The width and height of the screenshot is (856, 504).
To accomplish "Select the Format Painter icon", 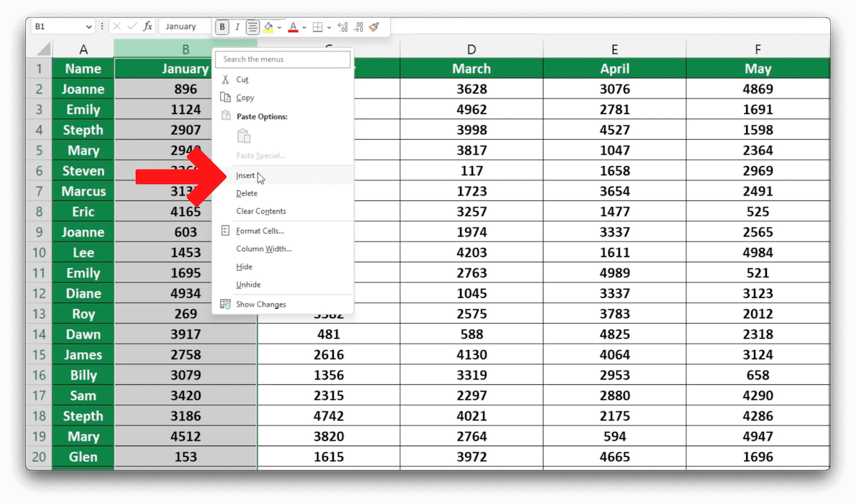I will tap(374, 26).
